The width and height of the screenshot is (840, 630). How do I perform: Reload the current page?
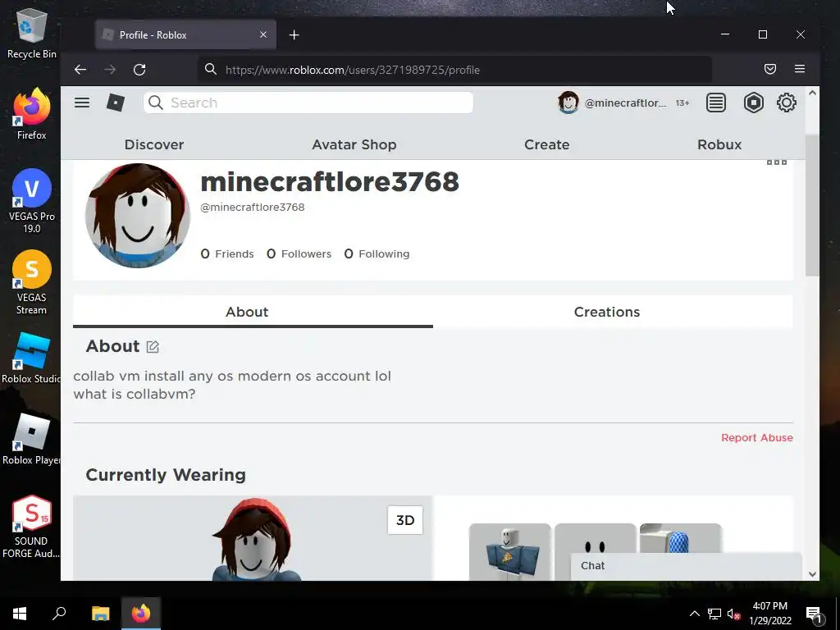click(x=139, y=70)
